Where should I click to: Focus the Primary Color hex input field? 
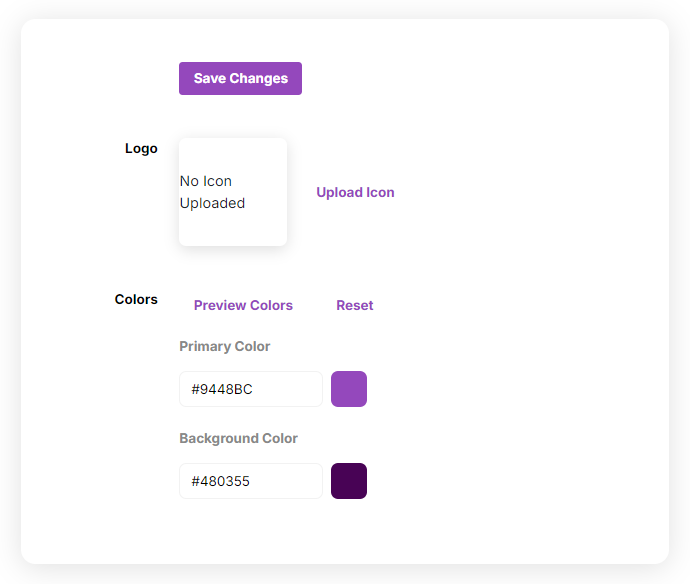(x=251, y=389)
